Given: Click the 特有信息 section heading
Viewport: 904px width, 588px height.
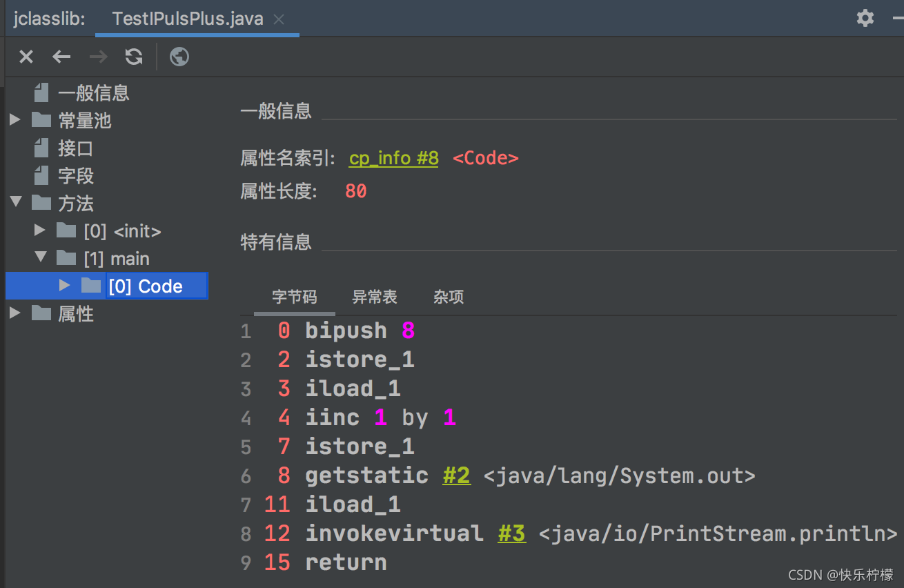Looking at the screenshot, I should [x=276, y=242].
